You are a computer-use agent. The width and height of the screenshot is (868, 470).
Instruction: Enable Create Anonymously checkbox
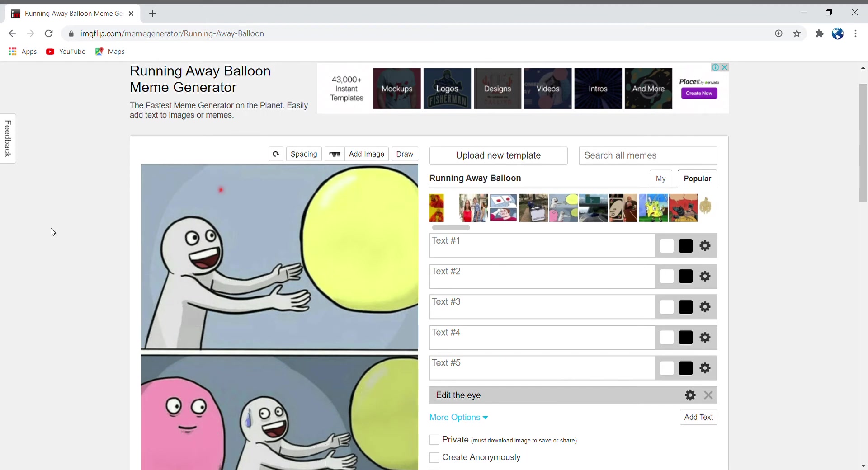(434, 457)
